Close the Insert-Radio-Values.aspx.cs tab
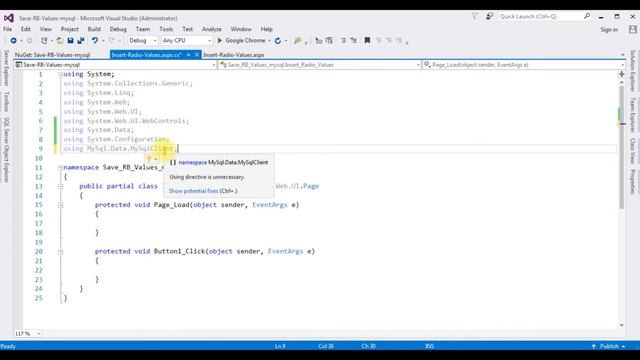Image resolution: width=640 pixels, height=360 pixels. [x=197, y=55]
